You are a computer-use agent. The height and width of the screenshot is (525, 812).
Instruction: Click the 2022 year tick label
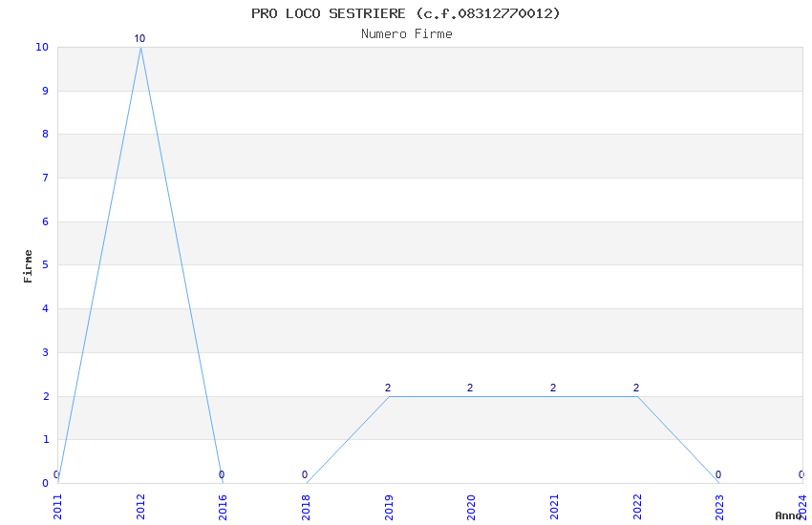click(x=636, y=507)
